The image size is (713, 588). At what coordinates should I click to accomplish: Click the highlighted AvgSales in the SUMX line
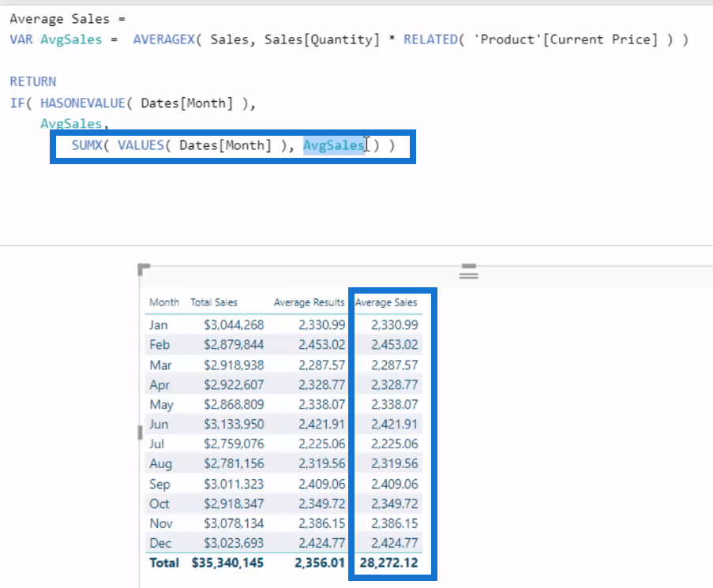[x=334, y=145]
